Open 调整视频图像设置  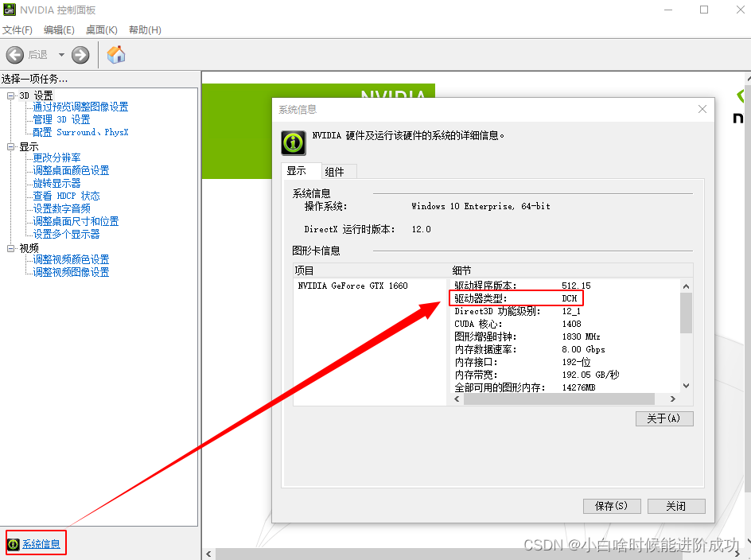(71, 272)
